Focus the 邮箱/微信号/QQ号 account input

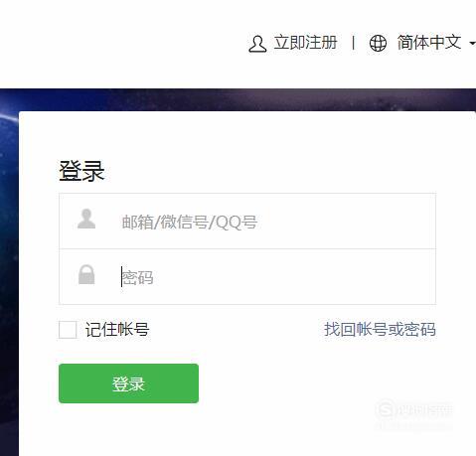(247, 221)
